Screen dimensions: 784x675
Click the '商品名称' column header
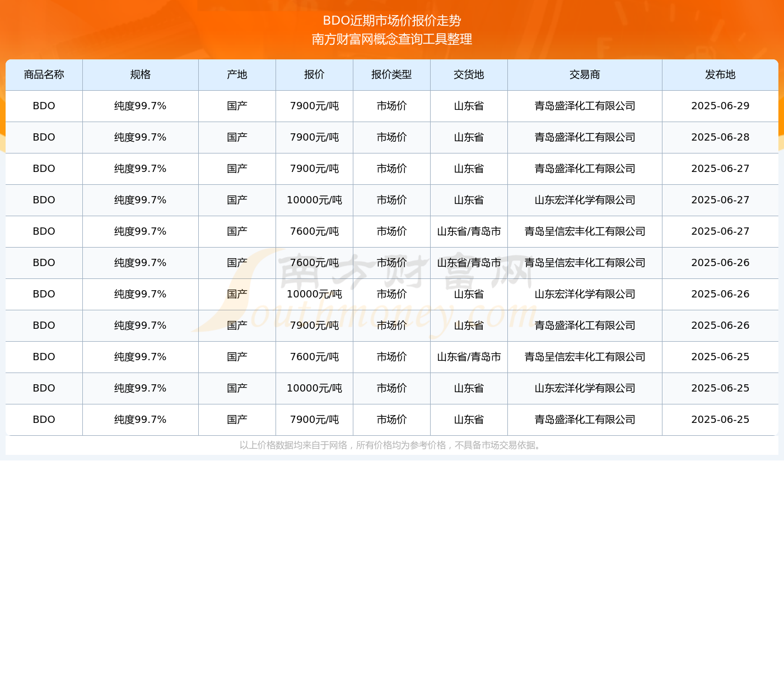pyautogui.click(x=44, y=75)
